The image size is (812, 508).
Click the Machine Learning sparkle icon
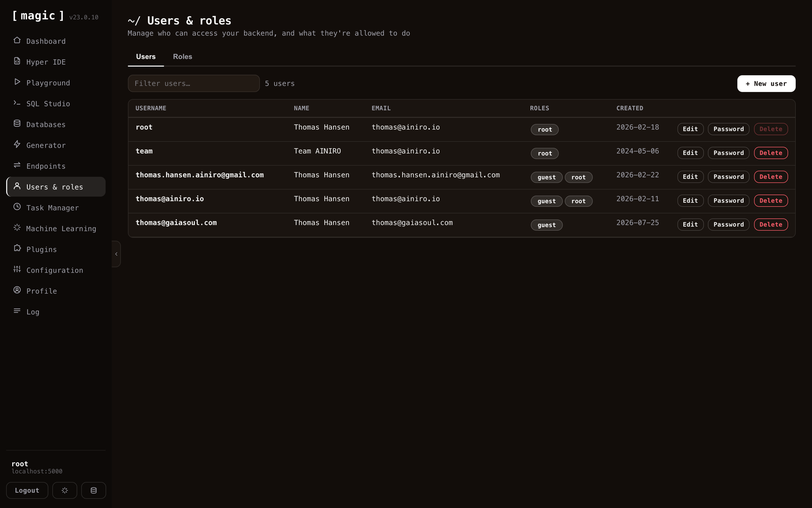pos(17,228)
